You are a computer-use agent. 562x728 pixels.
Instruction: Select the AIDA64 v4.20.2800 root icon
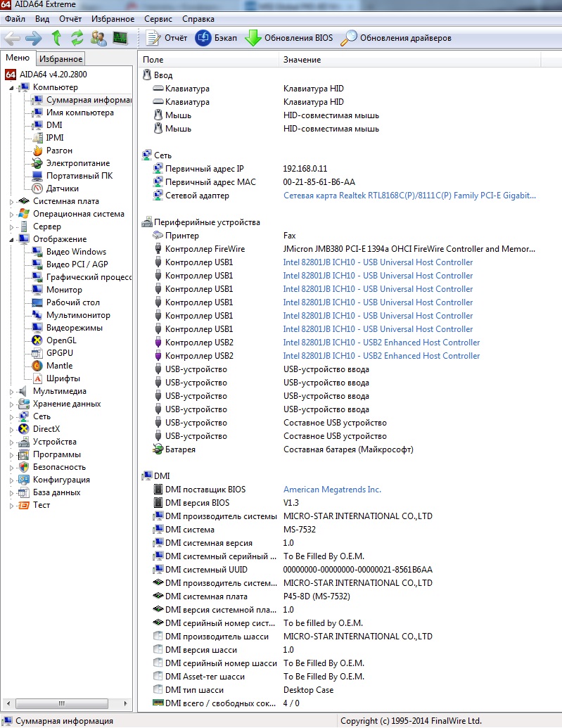[x=11, y=75]
